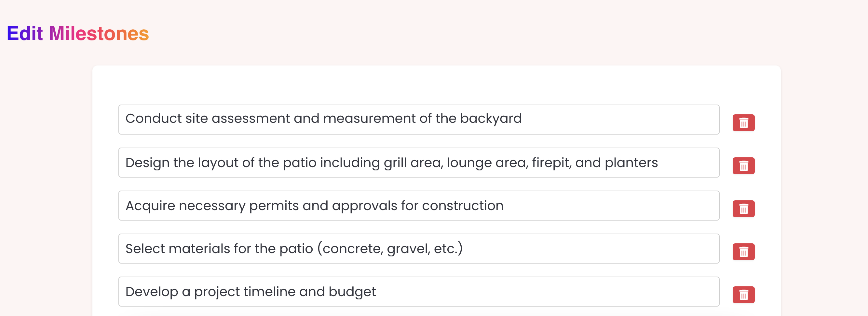This screenshot has width=868, height=316.
Task: Delete the project timeline and budget milestone
Action: click(x=743, y=295)
